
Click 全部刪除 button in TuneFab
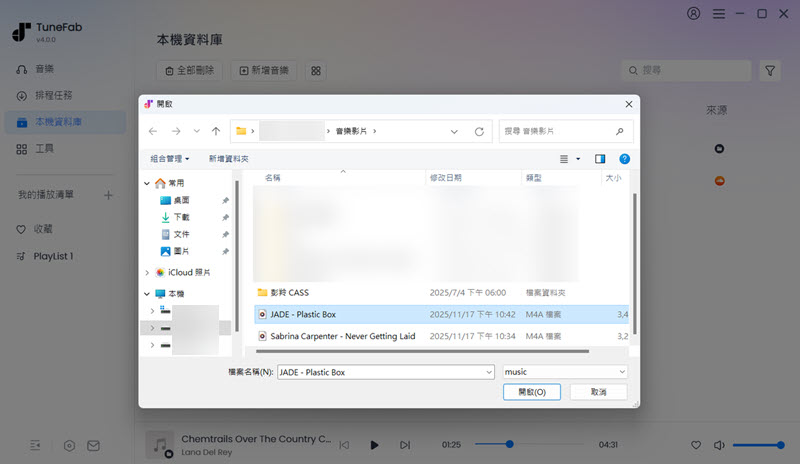[189, 70]
